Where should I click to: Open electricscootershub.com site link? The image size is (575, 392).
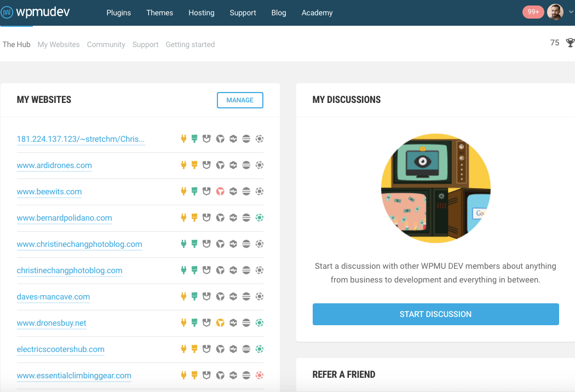point(60,349)
